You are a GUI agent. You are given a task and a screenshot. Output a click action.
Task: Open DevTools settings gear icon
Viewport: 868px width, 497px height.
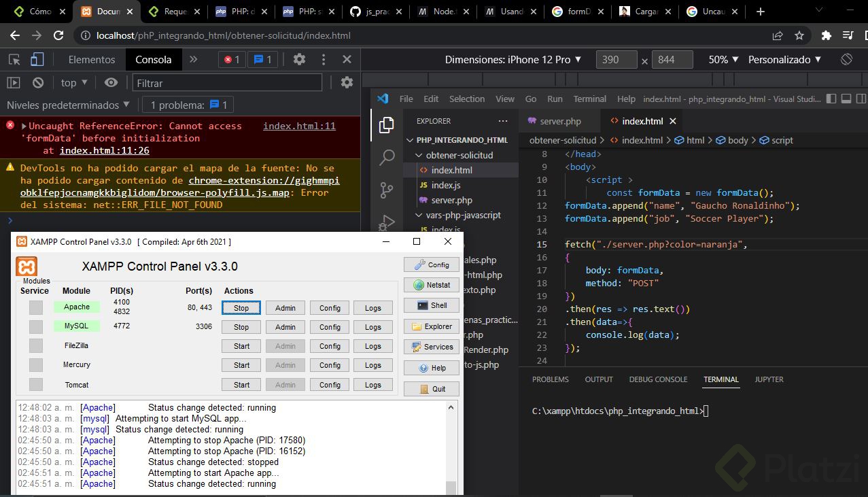click(x=299, y=60)
